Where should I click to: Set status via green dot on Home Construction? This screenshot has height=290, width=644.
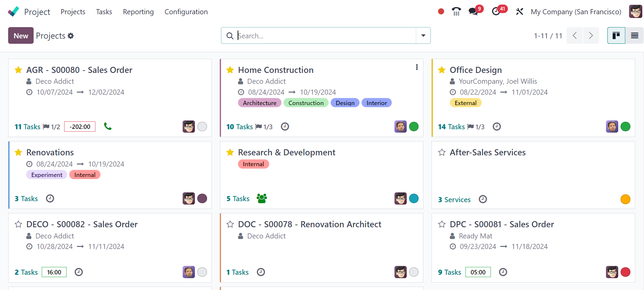[x=414, y=127]
